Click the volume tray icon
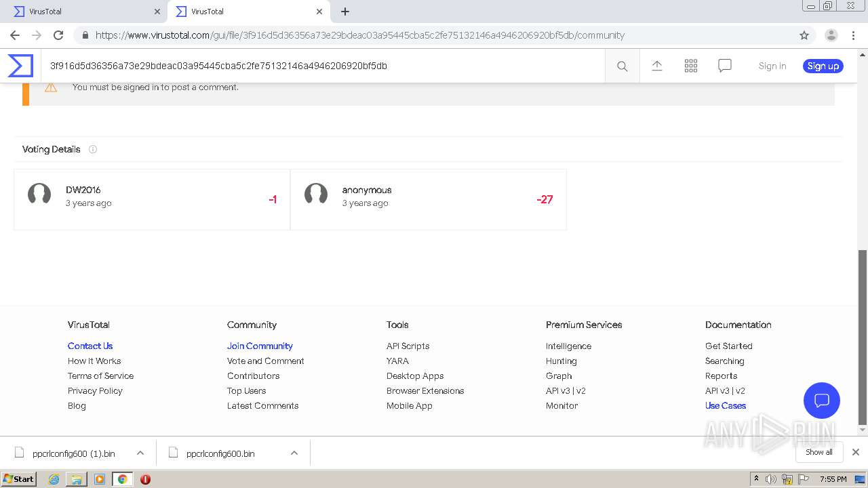 [771, 479]
